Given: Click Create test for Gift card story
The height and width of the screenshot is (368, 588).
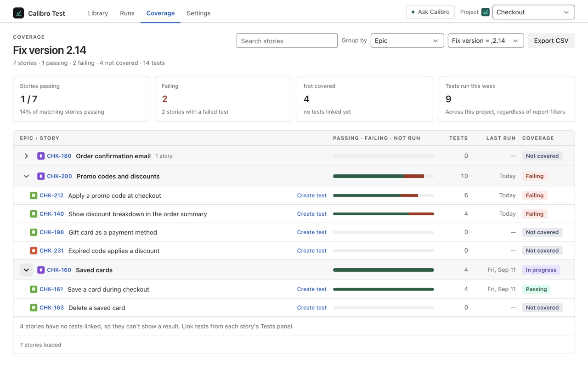Looking at the screenshot, I should pyautogui.click(x=311, y=232).
